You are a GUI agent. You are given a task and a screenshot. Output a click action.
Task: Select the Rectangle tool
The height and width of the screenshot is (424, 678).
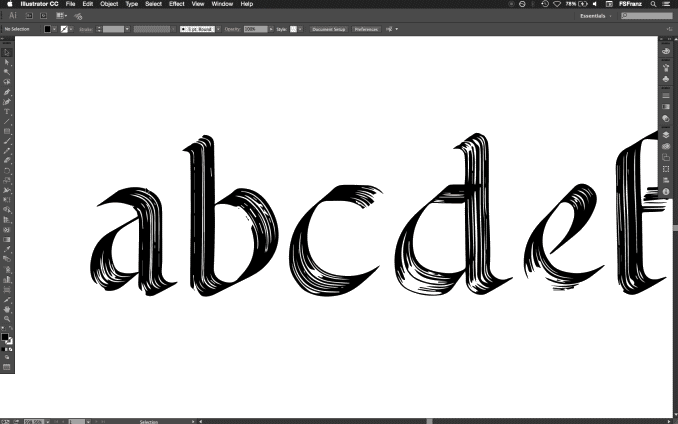point(6,131)
